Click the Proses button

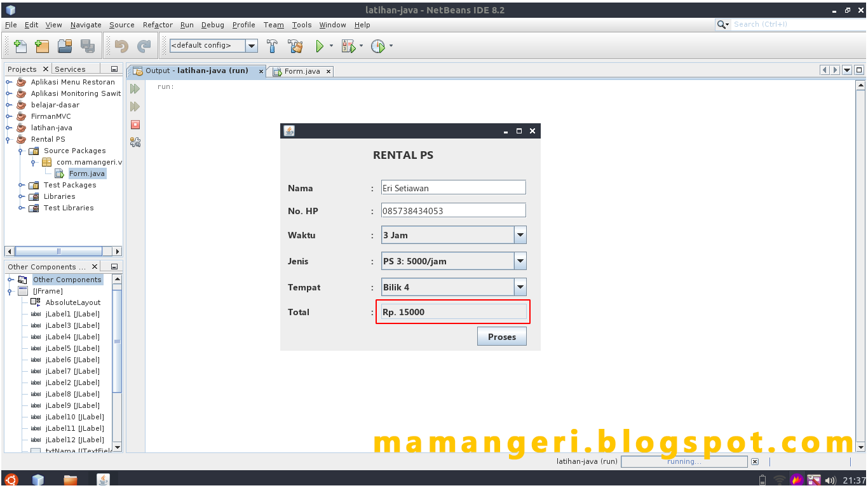(x=501, y=336)
